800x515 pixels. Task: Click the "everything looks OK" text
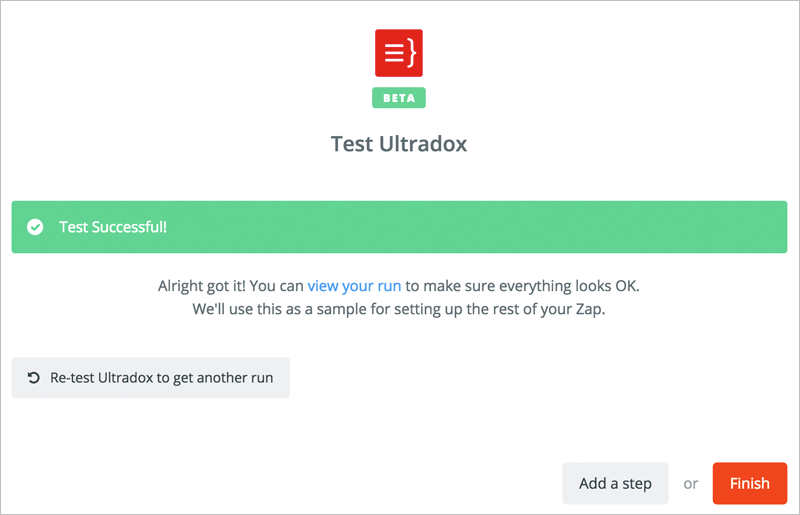[x=569, y=286]
